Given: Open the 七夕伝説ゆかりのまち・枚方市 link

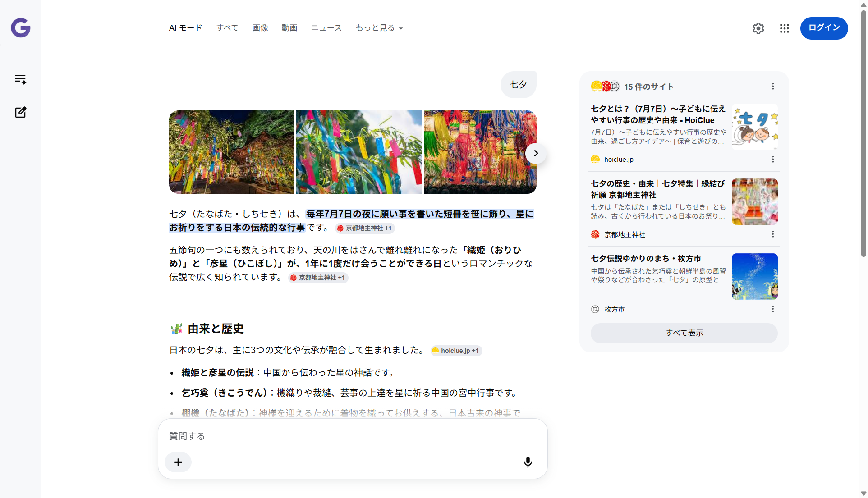Looking at the screenshot, I should (x=646, y=259).
